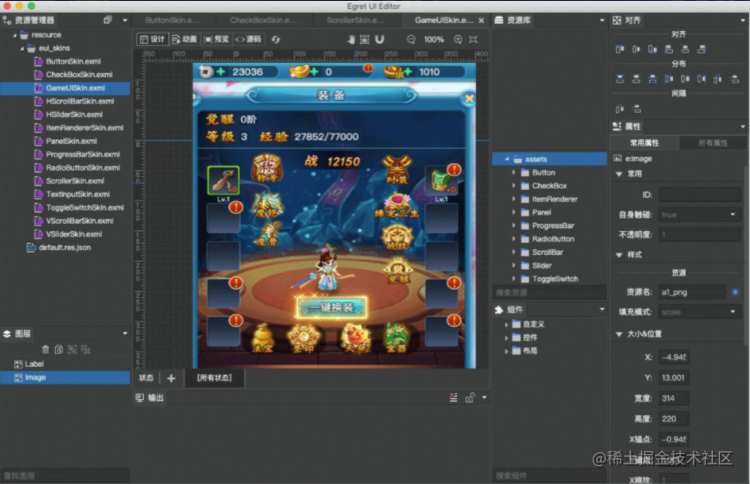
Task: Add a new state with plus button
Action: click(171, 378)
